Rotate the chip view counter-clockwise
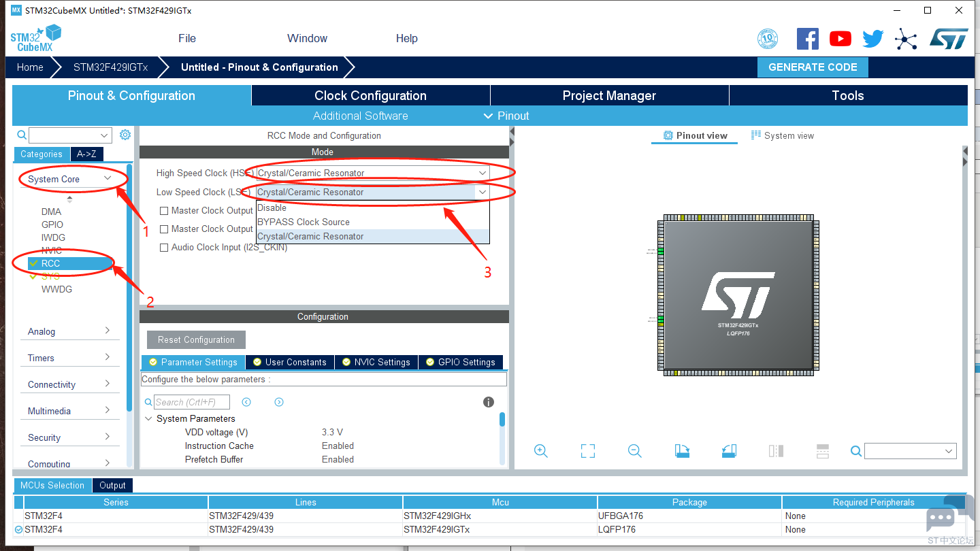This screenshot has height=551, width=980. tap(729, 451)
